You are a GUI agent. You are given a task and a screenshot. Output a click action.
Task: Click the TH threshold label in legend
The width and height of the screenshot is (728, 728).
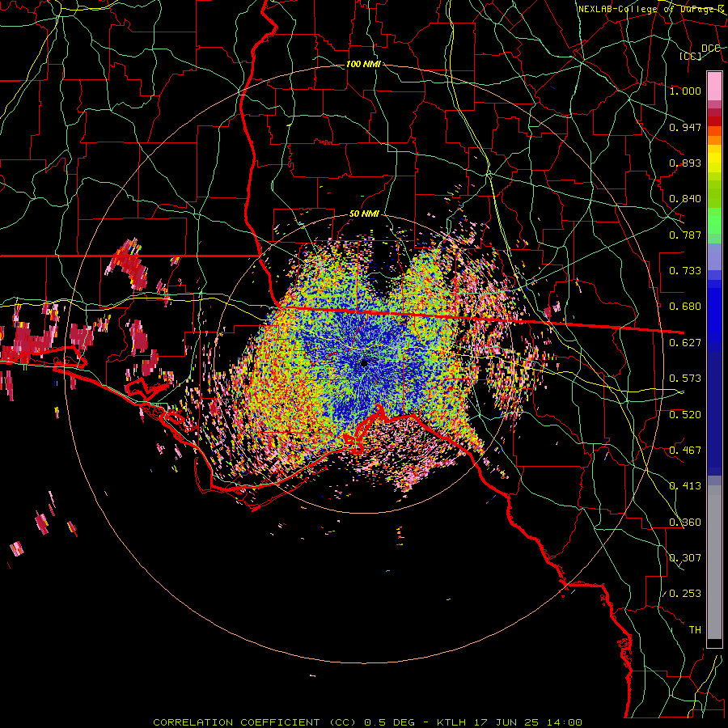(x=695, y=630)
